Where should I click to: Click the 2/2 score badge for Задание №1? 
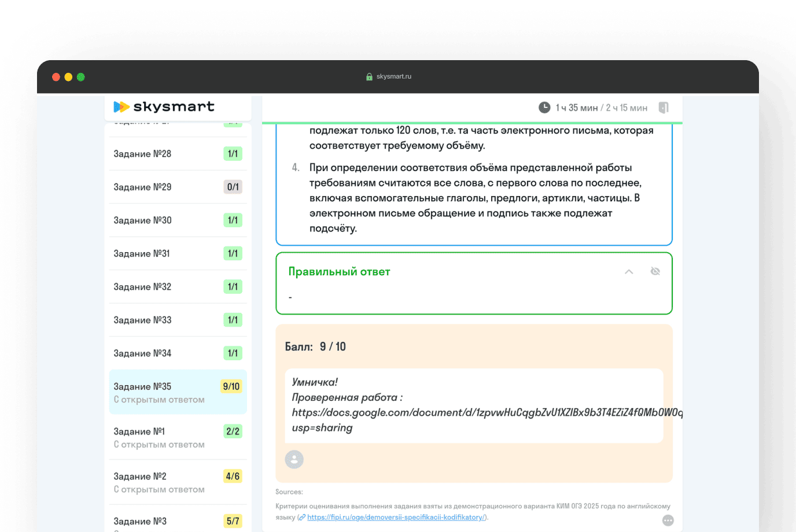point(233,431)
